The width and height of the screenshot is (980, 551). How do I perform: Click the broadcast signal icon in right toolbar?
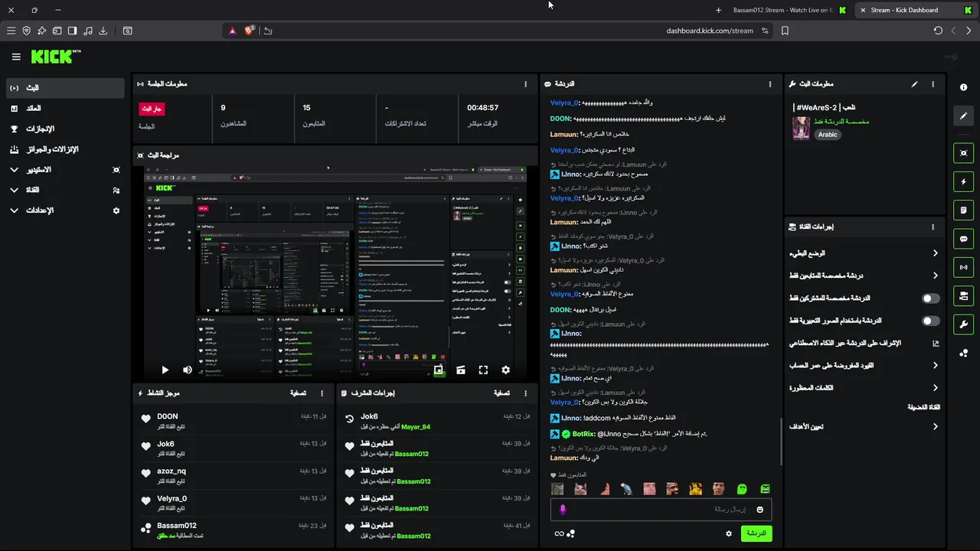coord(964,267)
